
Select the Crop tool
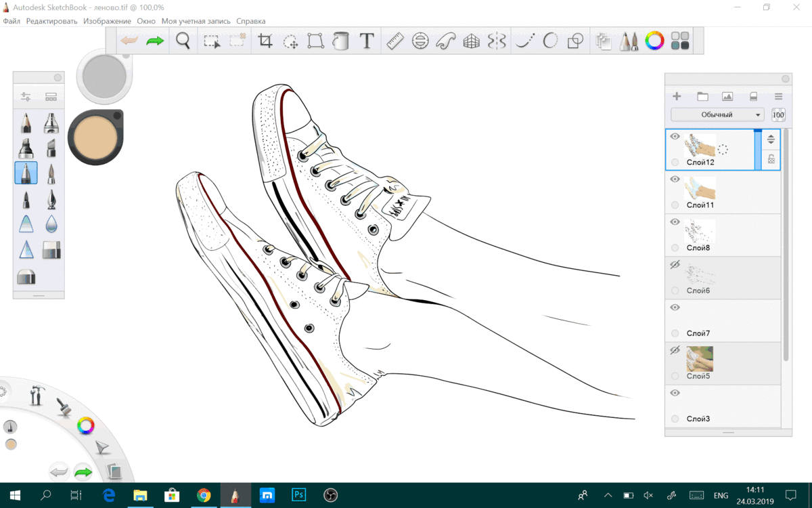pos(265,41)
